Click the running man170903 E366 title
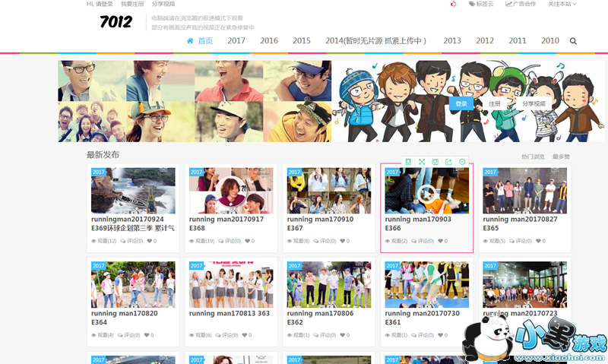Screen dimensions: 608x364 point(418,223)
